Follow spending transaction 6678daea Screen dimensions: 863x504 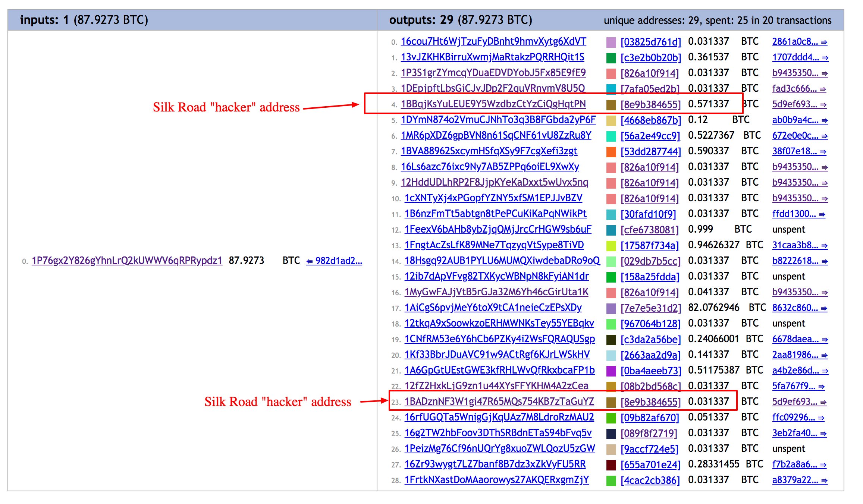(x=800, y=339)
